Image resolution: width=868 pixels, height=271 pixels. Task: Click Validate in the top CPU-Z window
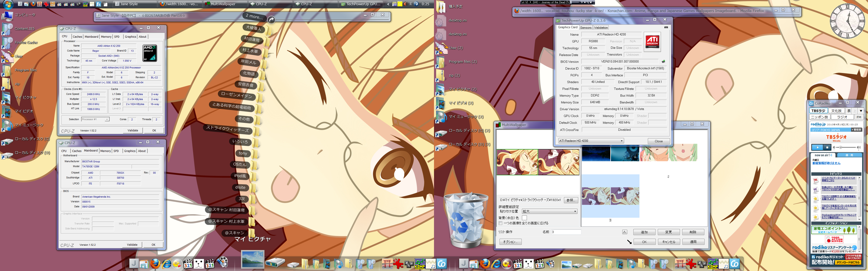click(x=133, y=131)
